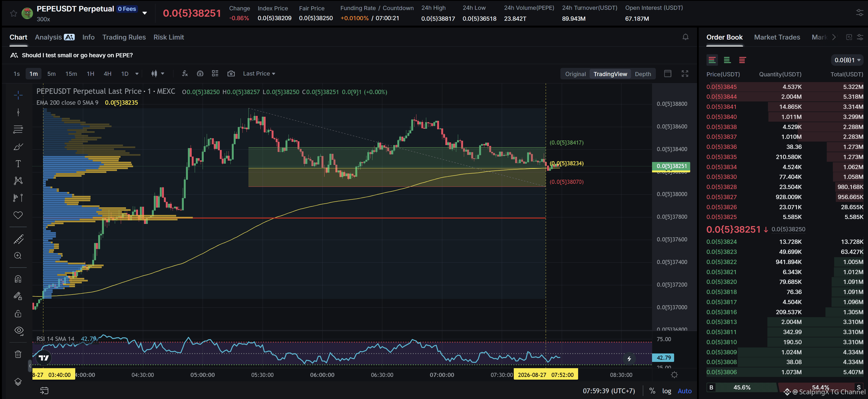This screenshot has width=868, height=399.
Task: Select the crosshair cursor tool
Action: pos(18,95)
